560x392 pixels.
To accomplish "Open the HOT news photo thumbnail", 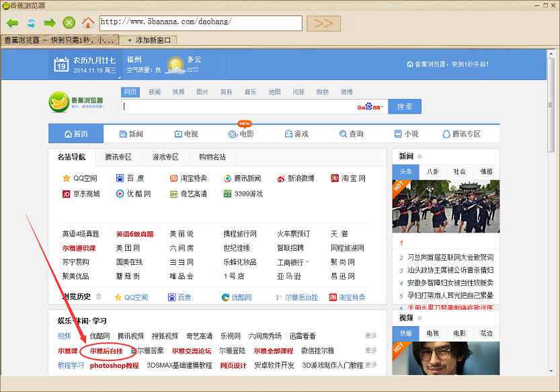I will 446,206.
